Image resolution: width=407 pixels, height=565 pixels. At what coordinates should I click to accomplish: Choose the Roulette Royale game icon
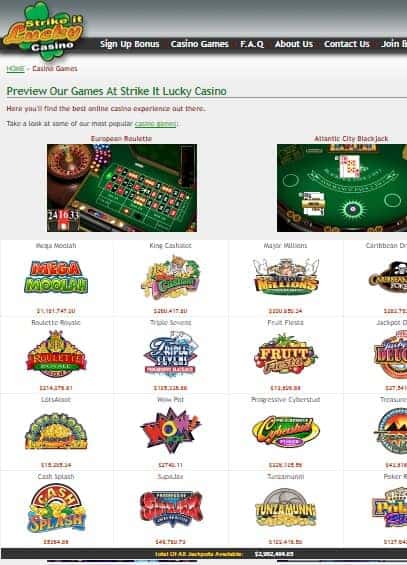pyautogui.click(x=56, y=354)
